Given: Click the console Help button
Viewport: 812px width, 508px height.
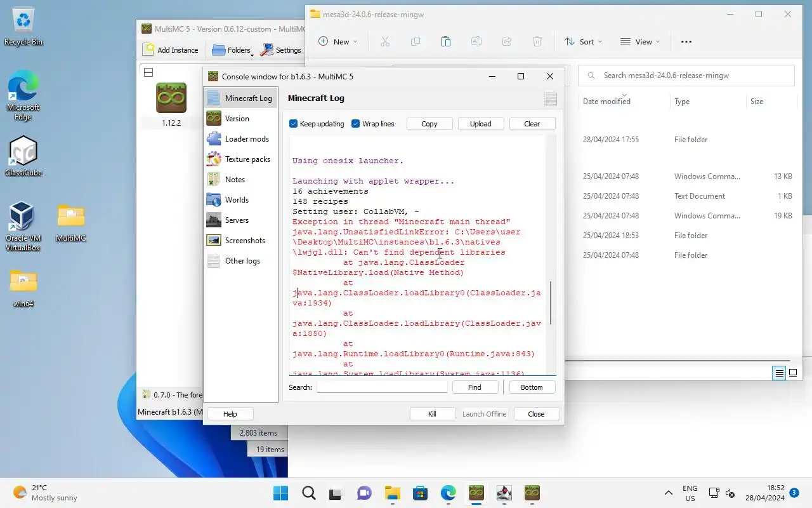Looking at the screenshot, I should [230, 414].
